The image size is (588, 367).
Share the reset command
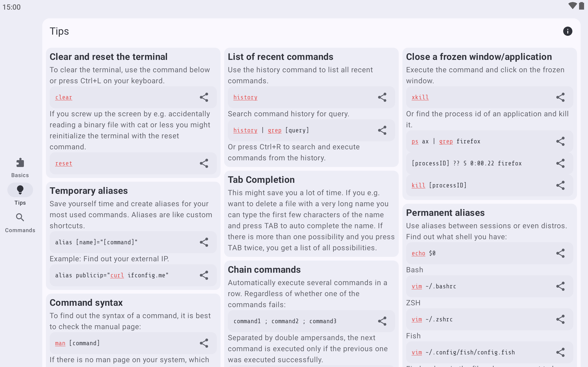click(204, 163)
